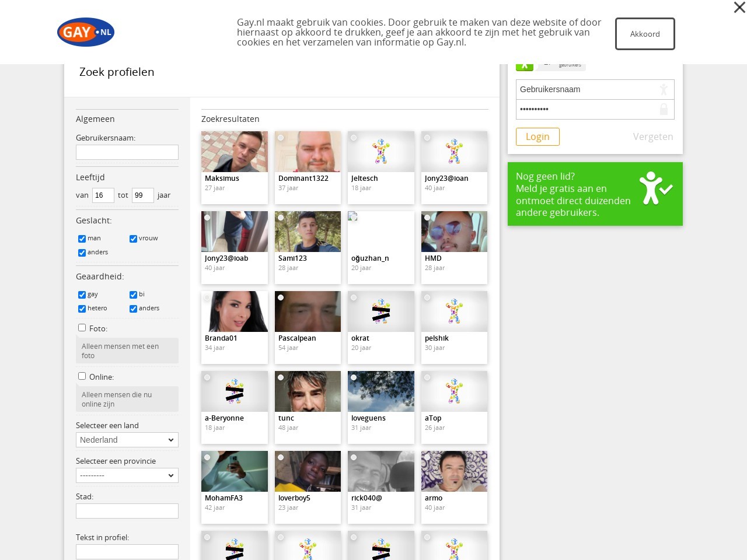The width and height of the screenshot is (747, 560).
Task: Click Jony23@ioan default avatar icon
Action: point(454,152)
